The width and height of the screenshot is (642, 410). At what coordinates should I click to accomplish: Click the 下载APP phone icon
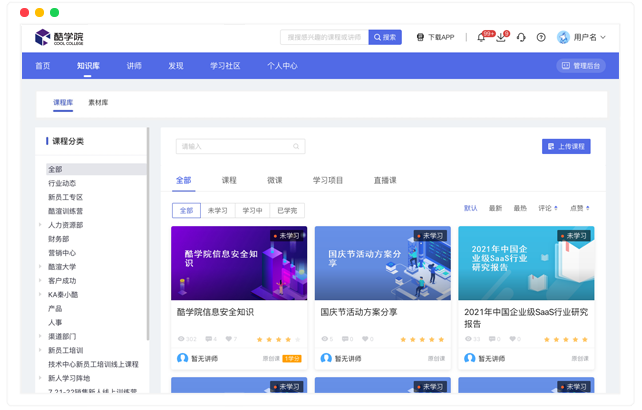point(420,37)
